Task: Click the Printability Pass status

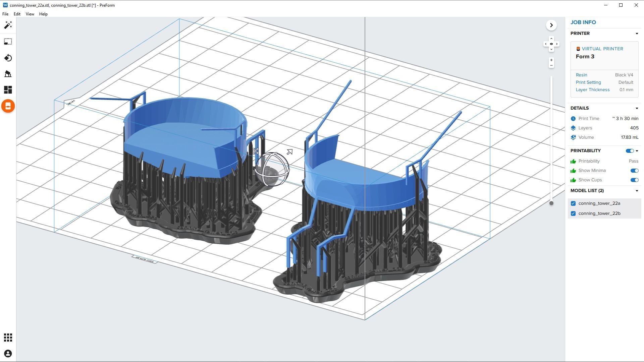Action: click(x=633, y=161)
